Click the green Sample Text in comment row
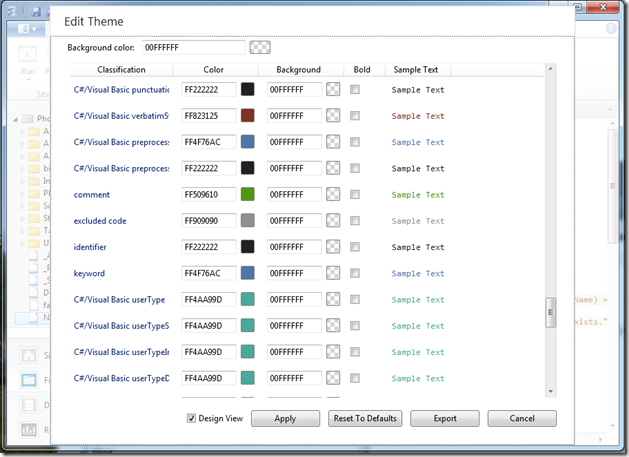 click(x=418, y=195)
